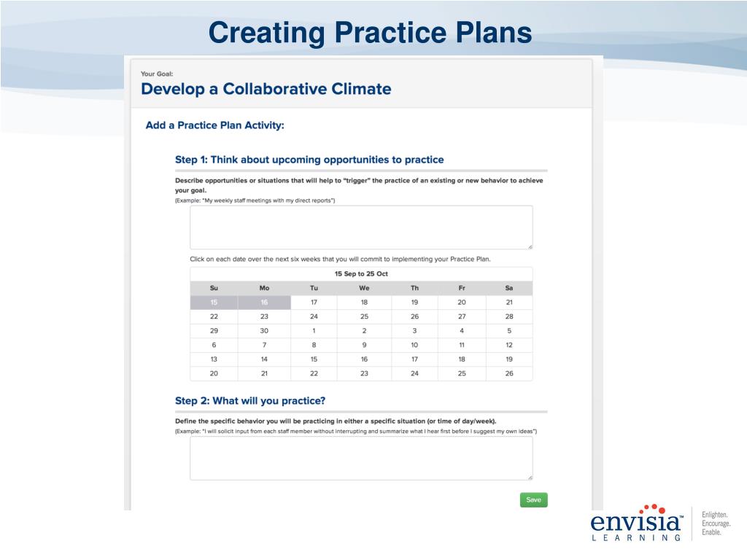Select Wednesday 16 in the October row
The width and height of the screenshot is (747, 560).
click(x=364, y=359)
